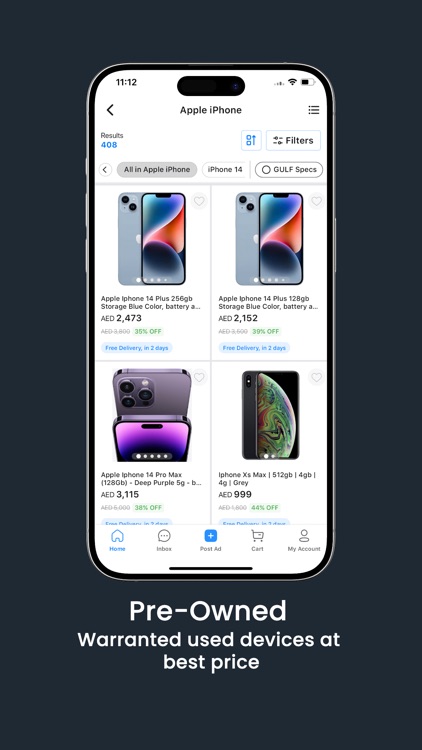Favorite the iPhone 14 Plus 128gb listing
The width and height of the screenshot is (422, 750).
point(316,201)
